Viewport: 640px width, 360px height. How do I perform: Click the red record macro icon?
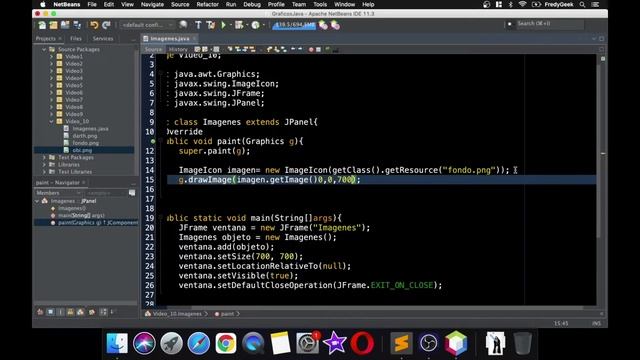tap(311, 49)
